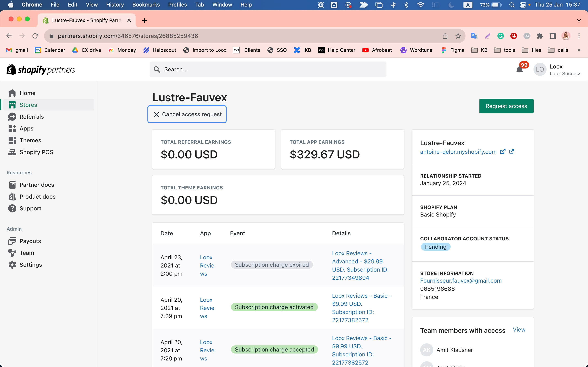Screen dimensions: 588x367
Task: Focus the Search field
Action: [x=268, y=69]
